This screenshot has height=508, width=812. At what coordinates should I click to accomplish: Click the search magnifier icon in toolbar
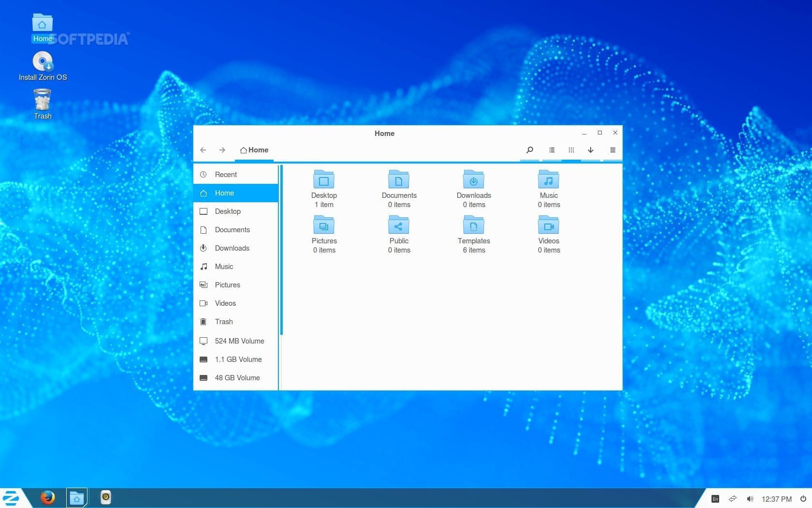(530, 150)
